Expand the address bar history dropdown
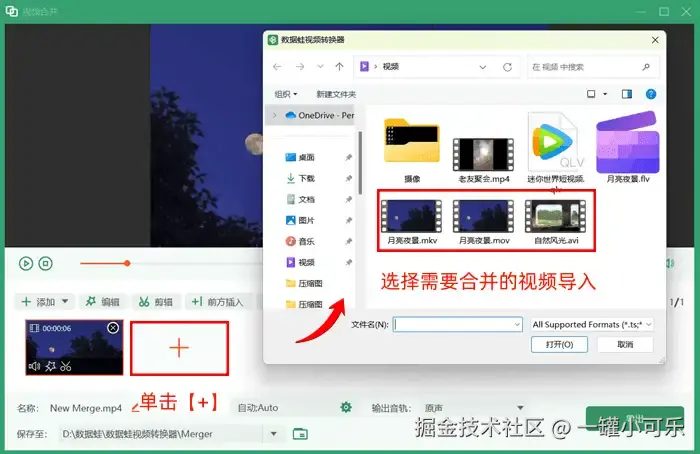 [x=483, y=67]
